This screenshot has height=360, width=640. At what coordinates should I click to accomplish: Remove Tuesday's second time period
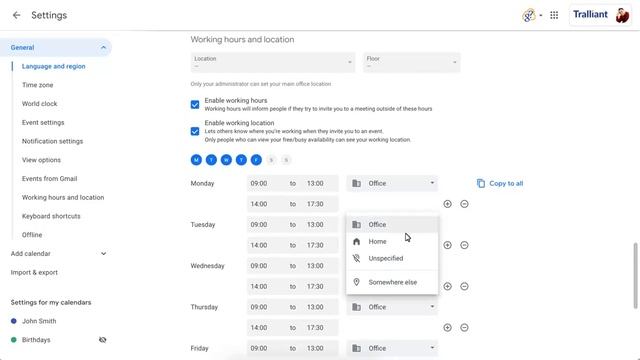(464, 245)
